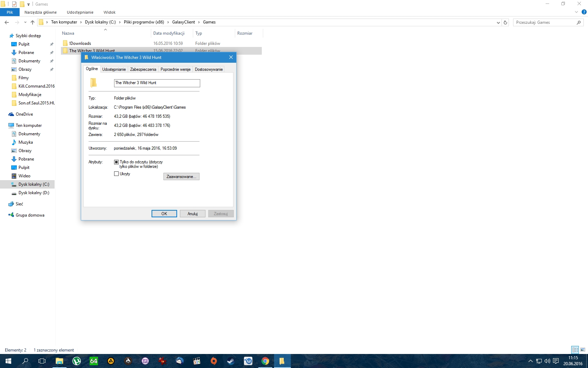Open the Plik menu
588x368 pixels.
click(x=10, y=12)
